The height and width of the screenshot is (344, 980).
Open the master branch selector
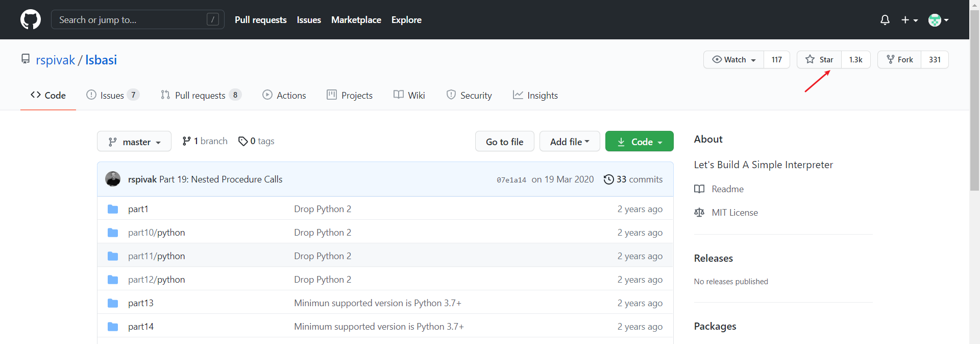point(134,142)
